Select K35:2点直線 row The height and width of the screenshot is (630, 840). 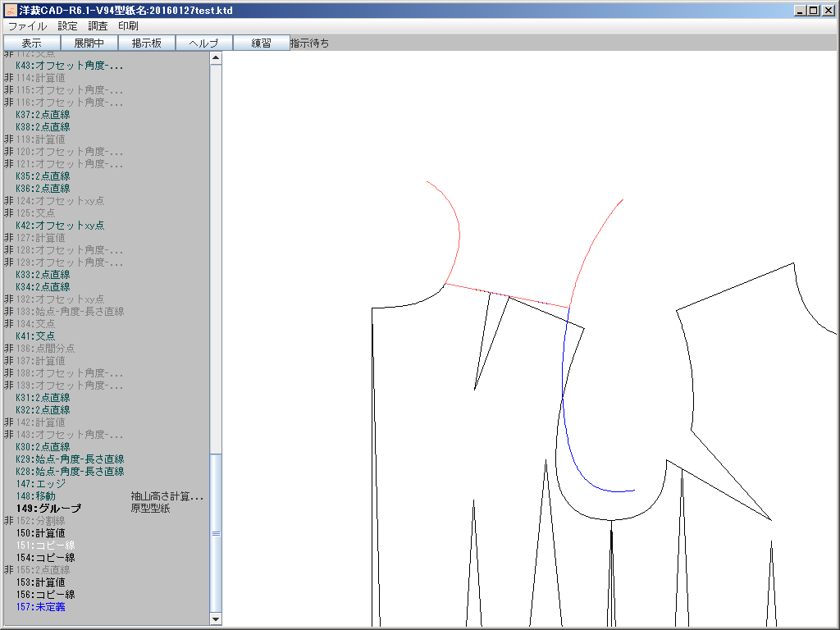[x=43, y=176]
